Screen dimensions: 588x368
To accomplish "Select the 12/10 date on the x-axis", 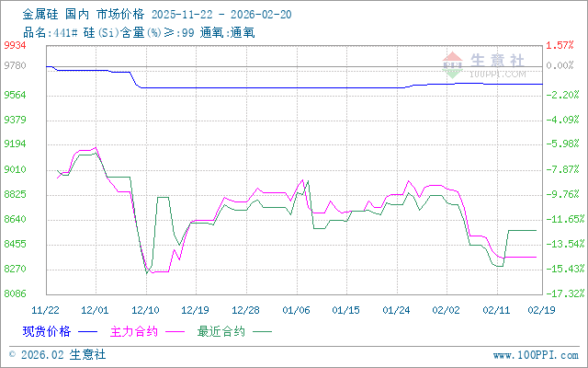I will pyautogui.click(x=147, y=309).
